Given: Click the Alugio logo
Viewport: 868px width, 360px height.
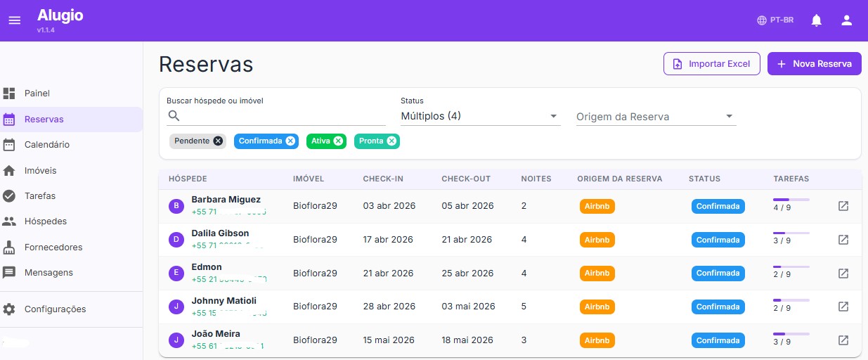Looking at the screenshot, I should (x=60, y=15).
